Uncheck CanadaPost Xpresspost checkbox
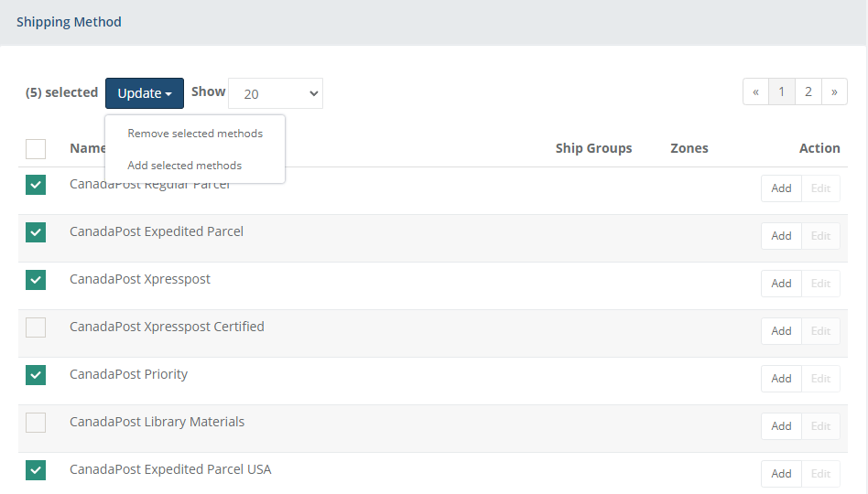The width and height of the screenshot is (868, 494). pos(36,280)
